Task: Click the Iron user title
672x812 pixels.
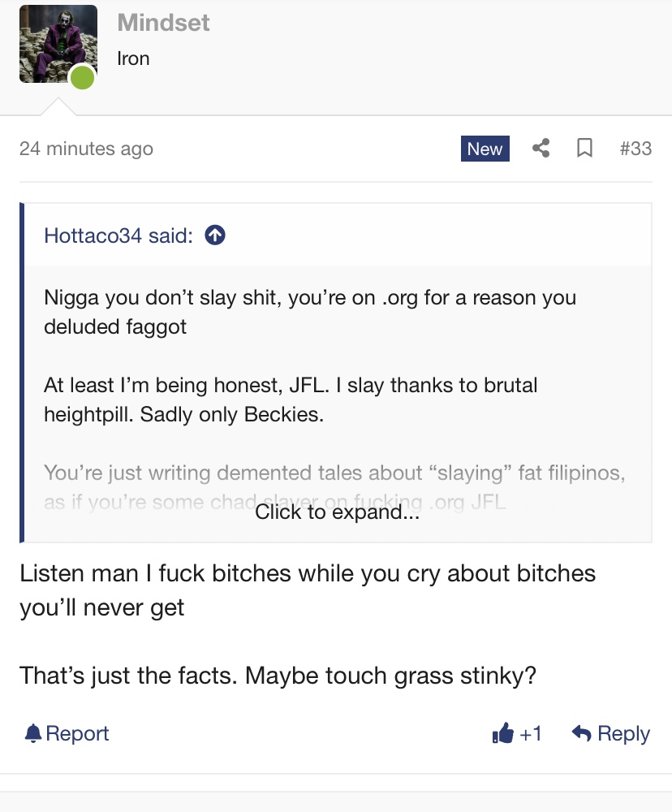Action: (x=133, y=58)
